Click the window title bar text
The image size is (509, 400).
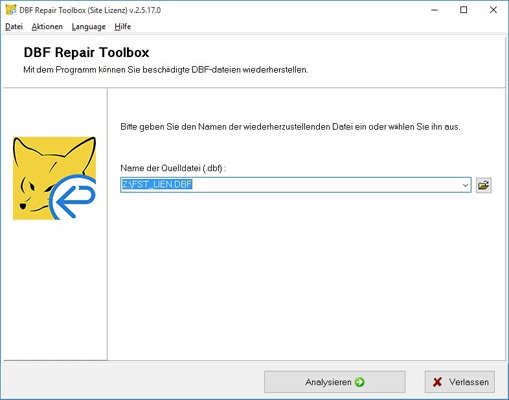90,10
